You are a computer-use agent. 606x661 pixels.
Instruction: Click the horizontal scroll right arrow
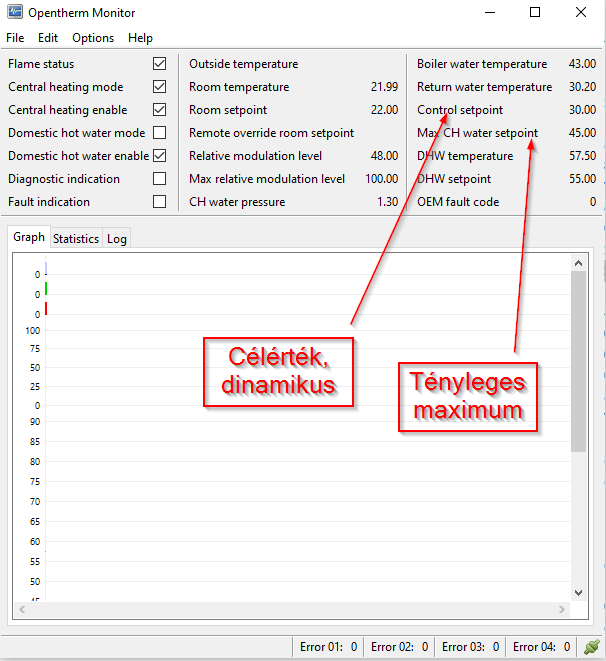[x=562, y=610]
